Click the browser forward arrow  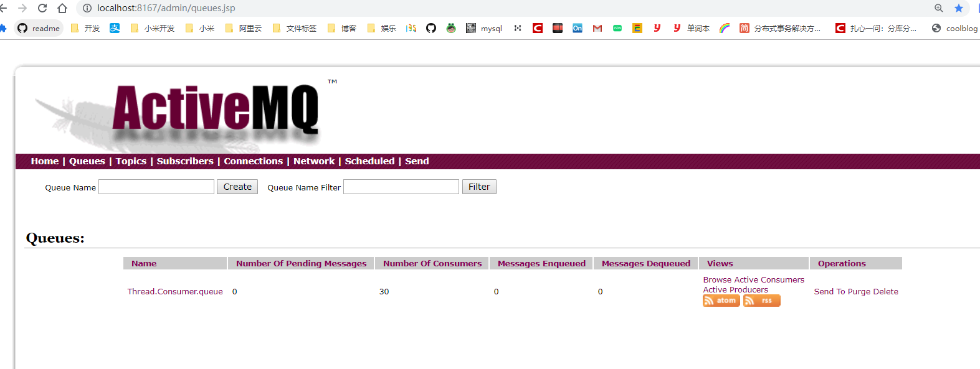pyautogui.click(x=22, y=8)
